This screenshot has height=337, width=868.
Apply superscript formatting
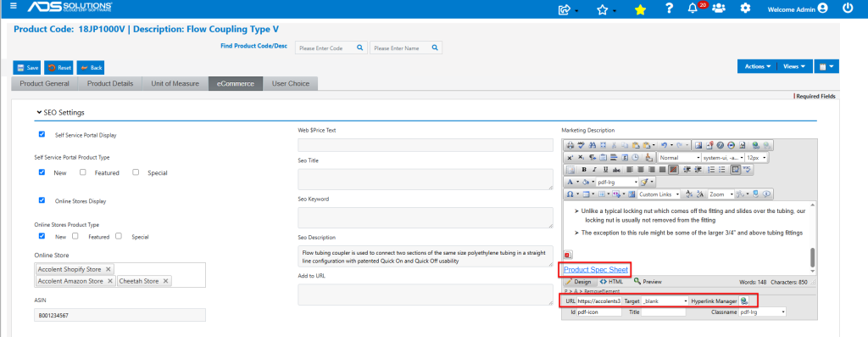[570, 157]
